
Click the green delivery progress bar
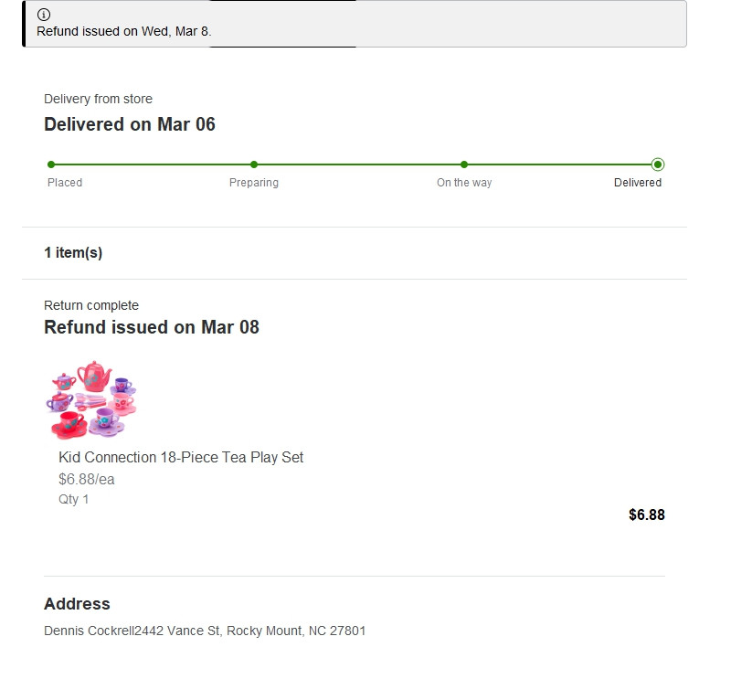[x=355, y=164]
